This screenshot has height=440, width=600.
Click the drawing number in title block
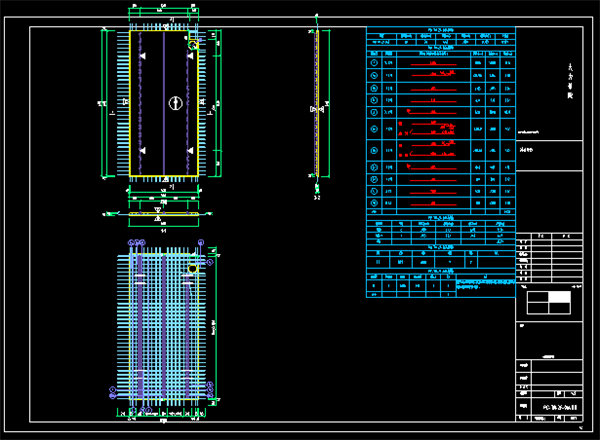[560, 407]
